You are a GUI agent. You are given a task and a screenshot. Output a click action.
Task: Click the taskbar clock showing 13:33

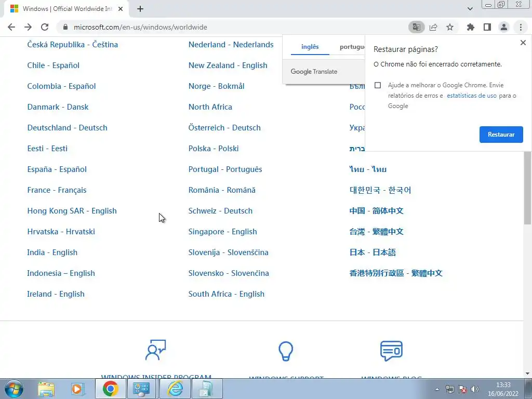pyautogui.click(x=503, y=389)
